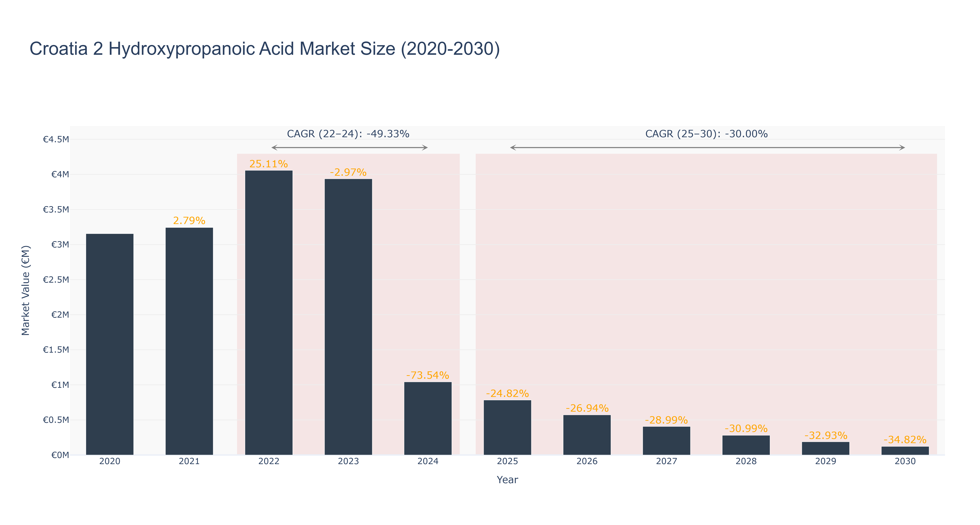Click the '-30.99%' growth label
This screenshot has width=980, height=525.
point(746,428)
